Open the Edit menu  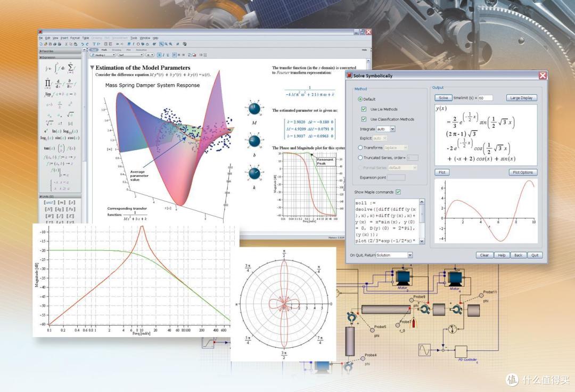[x=48, y=38]
